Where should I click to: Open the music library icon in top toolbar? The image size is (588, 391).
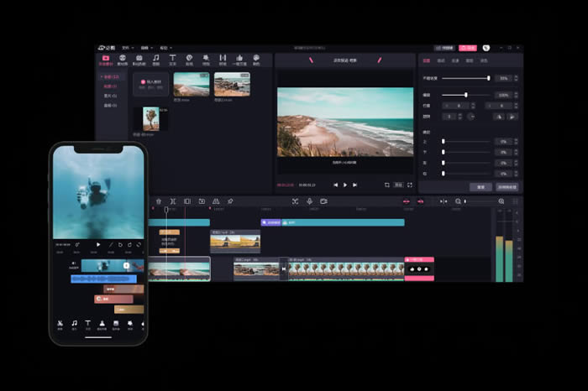pyautogui.click(x=155, y=60)
